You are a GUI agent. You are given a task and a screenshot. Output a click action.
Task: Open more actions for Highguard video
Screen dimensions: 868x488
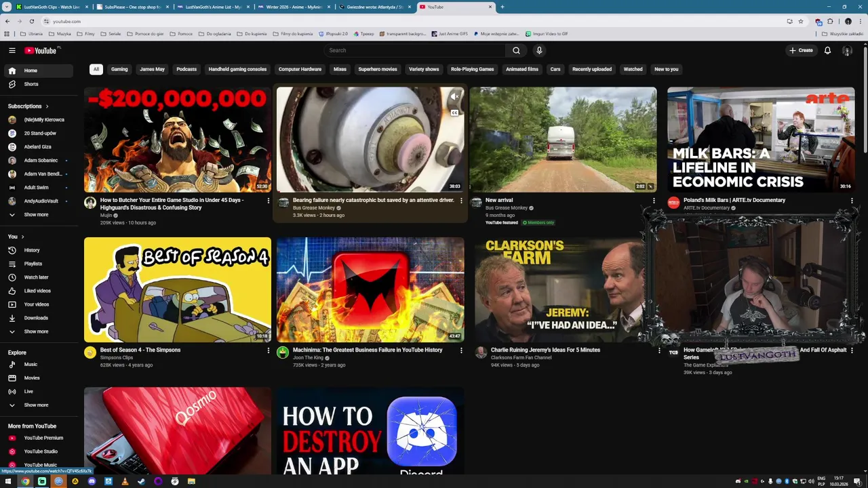click(x=269, y=201)
